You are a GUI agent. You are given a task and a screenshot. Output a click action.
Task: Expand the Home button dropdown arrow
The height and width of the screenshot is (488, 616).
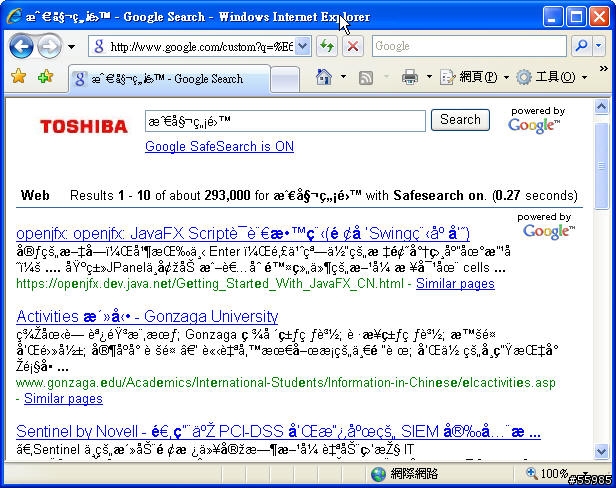coord(343,77)
